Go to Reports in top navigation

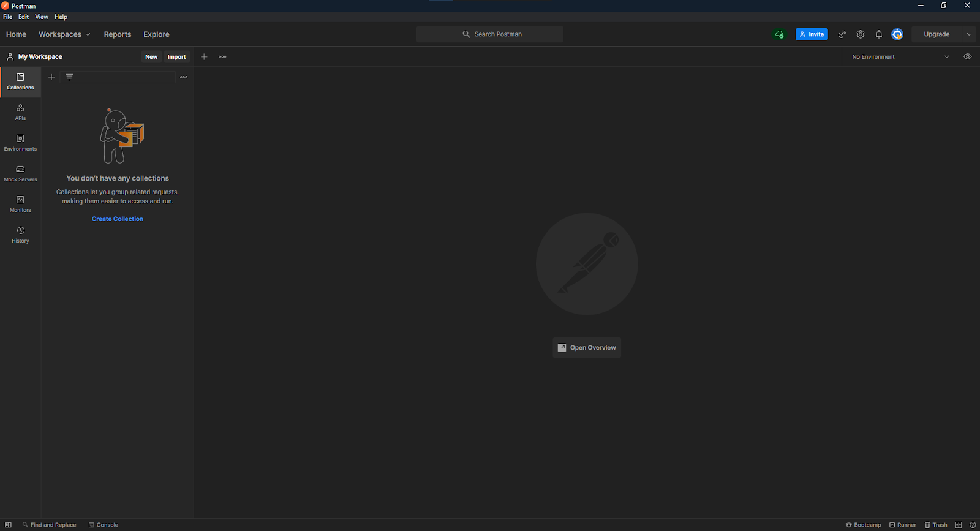click(118, 34)
